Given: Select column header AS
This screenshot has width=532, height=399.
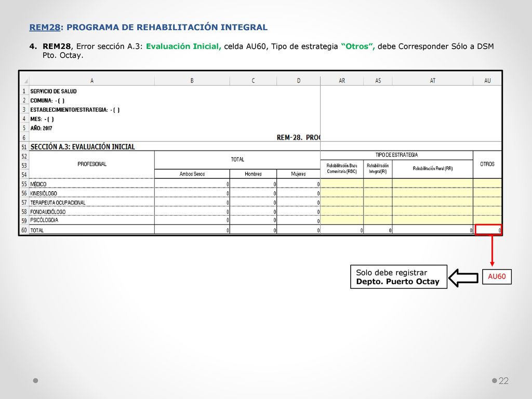Looking at the screenshot, I should coord(378,81).
